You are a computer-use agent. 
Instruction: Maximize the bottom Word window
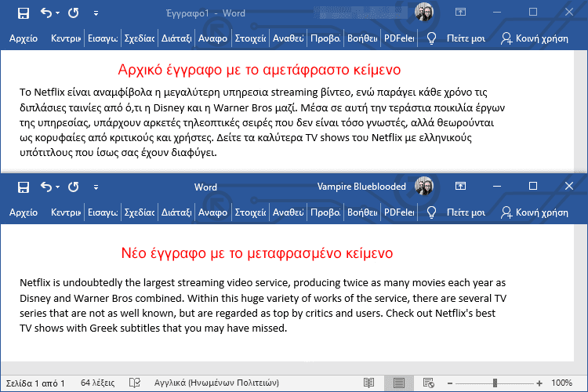[x=533, y=186]
